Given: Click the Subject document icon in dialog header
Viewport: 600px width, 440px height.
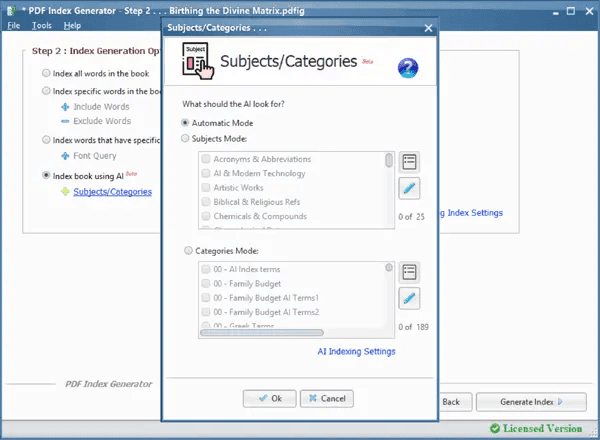Looking at the screenshot, I should [197, 61].
